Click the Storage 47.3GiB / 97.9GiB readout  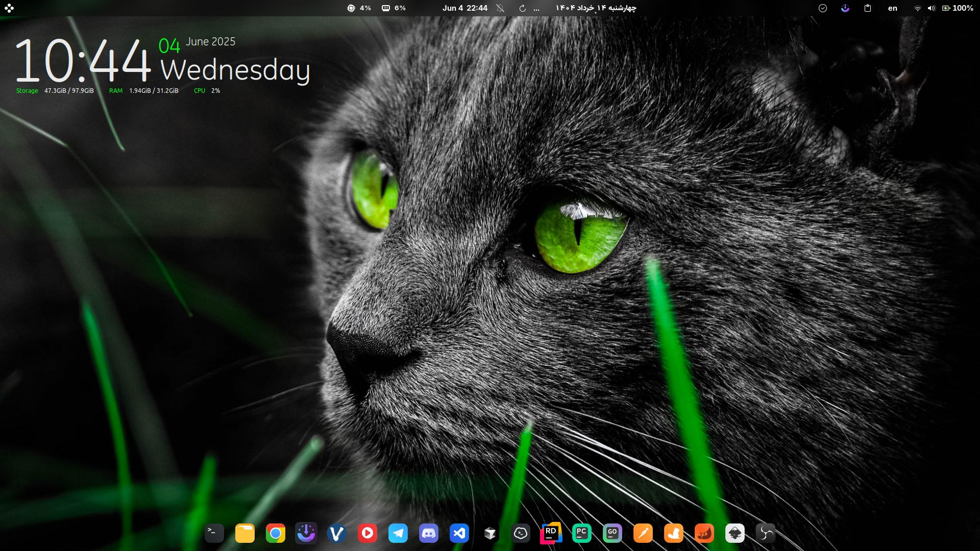tap(55, 91)
